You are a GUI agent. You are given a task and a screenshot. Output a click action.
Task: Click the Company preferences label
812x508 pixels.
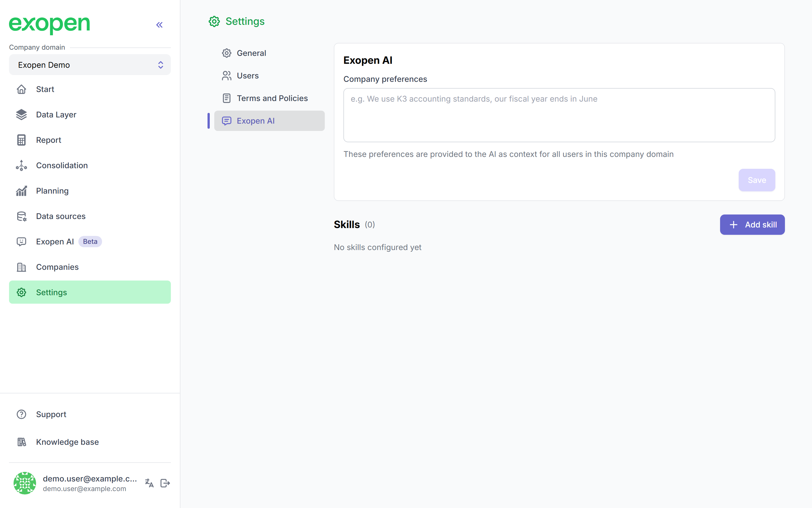point(385,79)
